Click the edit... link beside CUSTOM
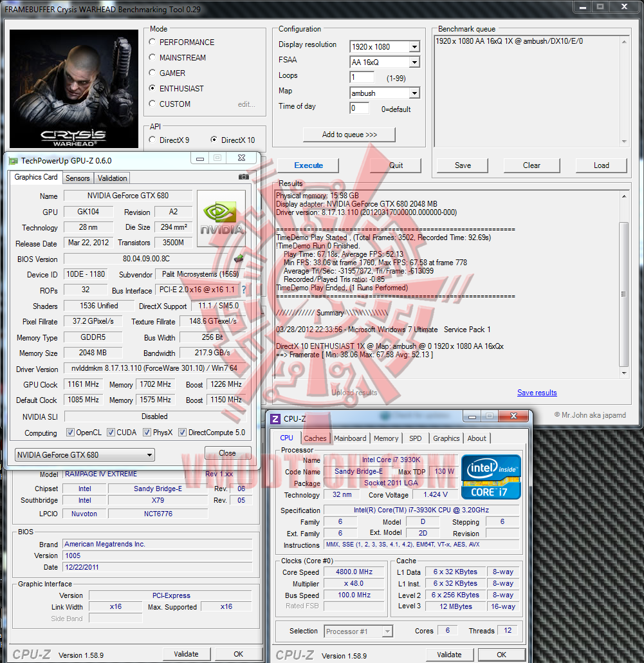The image size is (644, 663). (x=246, y=104)
